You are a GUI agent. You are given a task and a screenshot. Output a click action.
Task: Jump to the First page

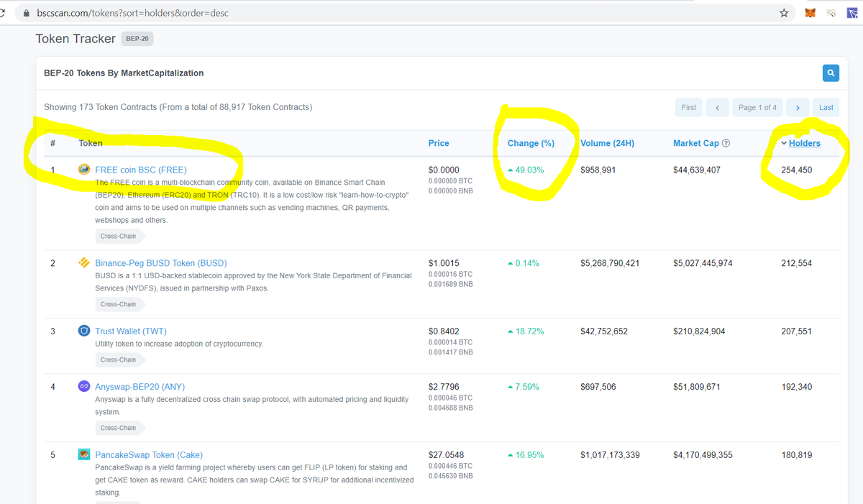coord(689,107)
